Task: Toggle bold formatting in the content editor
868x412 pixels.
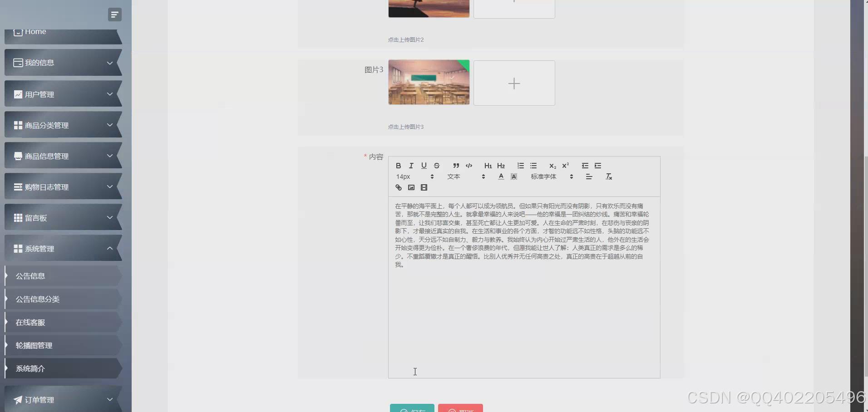Action: [x=398, y=166]
